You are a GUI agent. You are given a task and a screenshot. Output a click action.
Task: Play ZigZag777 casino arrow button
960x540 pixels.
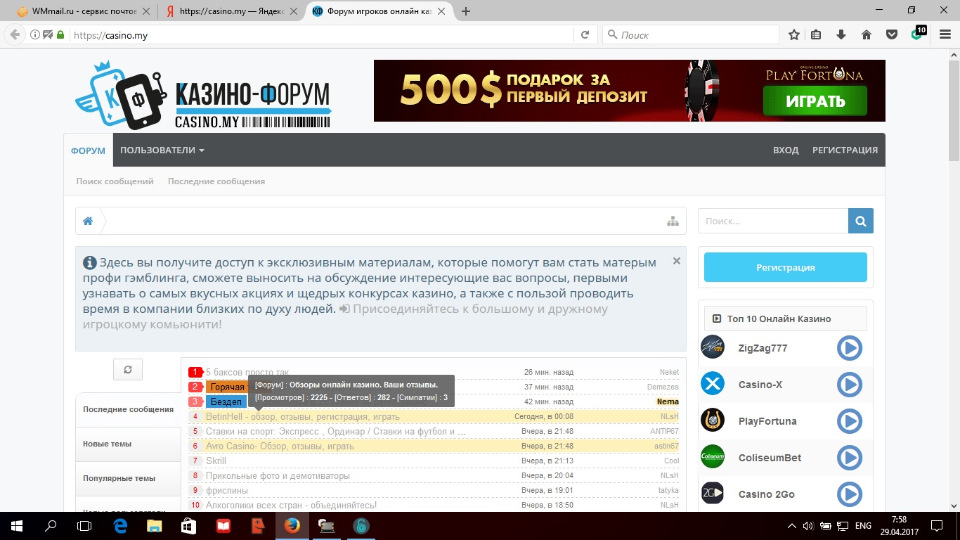pos(849,348)
